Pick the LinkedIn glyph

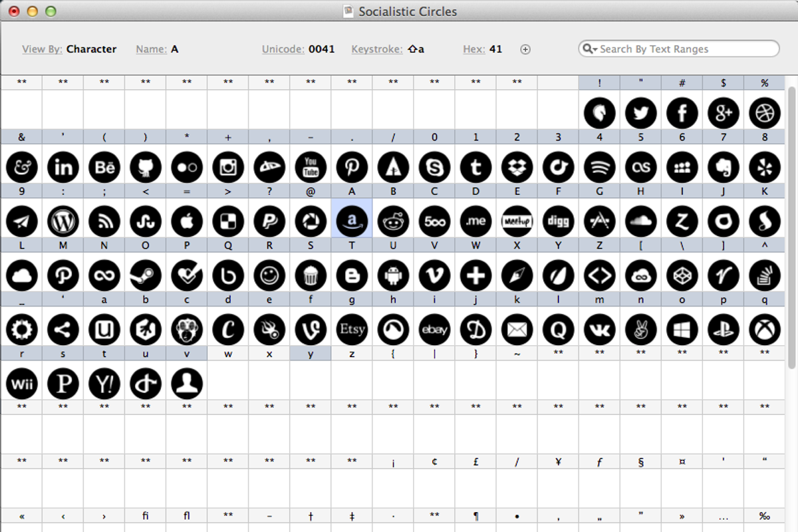[63, 168]
